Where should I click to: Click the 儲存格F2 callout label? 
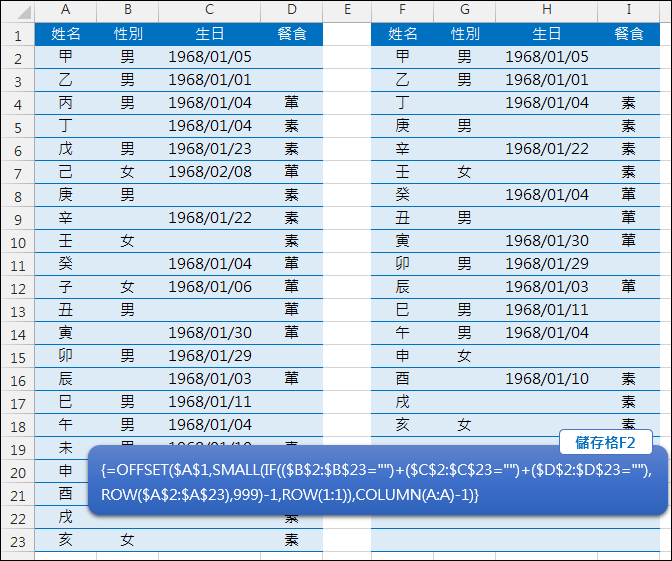606,442
